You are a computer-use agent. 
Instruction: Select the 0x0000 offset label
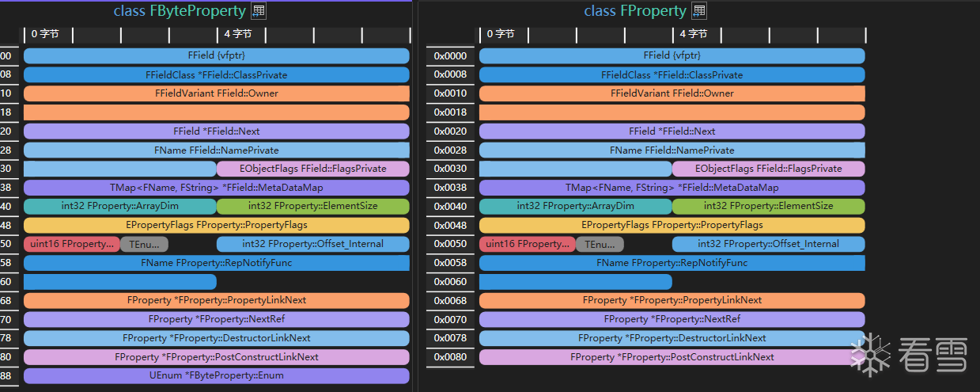(451, 55)
